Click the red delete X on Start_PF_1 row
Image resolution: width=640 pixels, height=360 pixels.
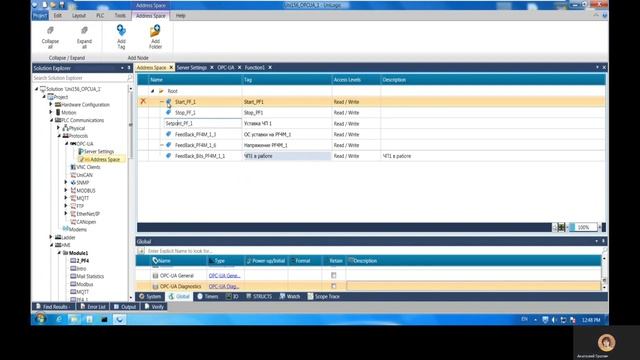coord(143,101)
